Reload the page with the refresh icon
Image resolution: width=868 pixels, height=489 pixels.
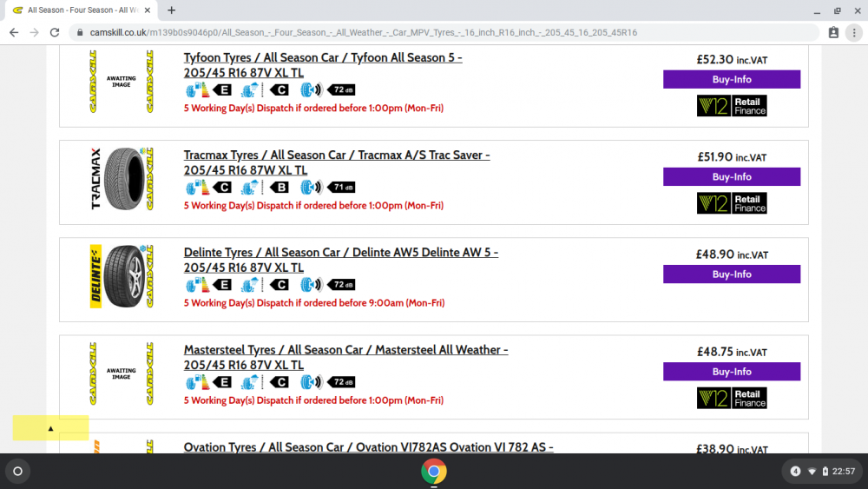(54, 33)
